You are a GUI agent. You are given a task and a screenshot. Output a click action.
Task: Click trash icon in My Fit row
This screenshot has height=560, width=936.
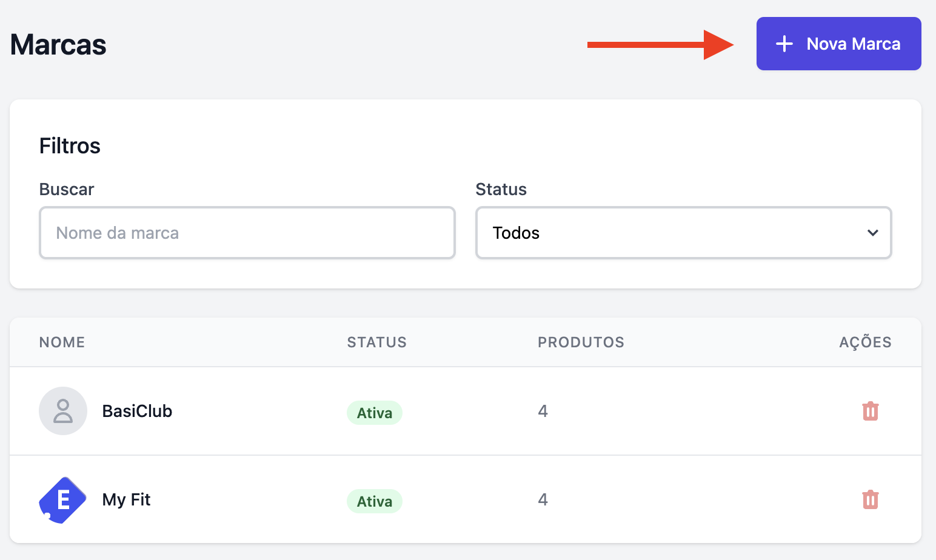(x=870, y=499)
